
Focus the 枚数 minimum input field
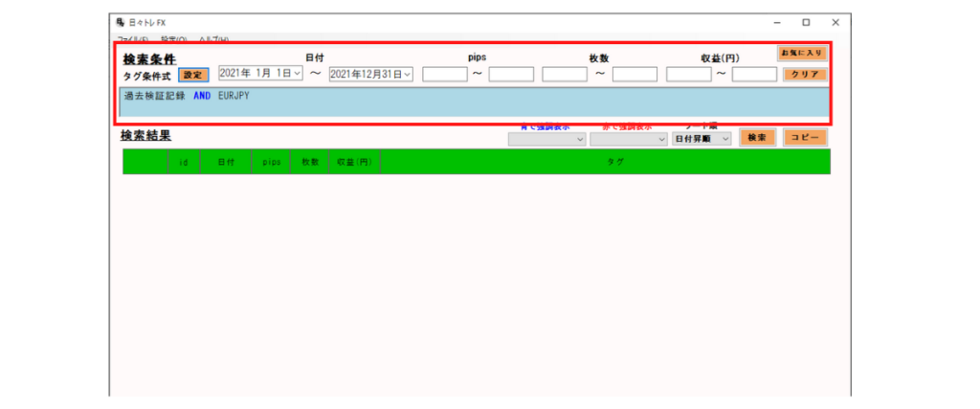click(x=565, y=75)
